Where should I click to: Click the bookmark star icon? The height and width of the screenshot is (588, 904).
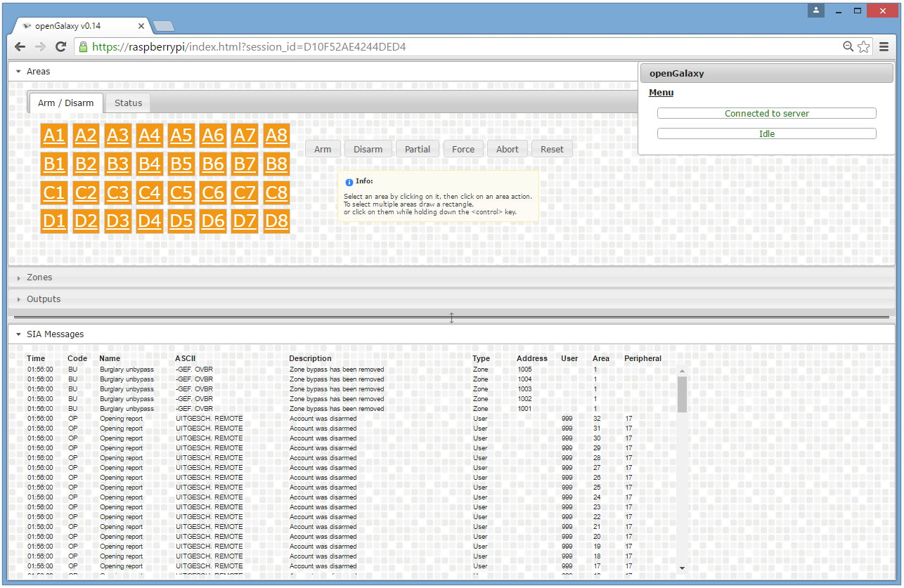coord(864,46)
